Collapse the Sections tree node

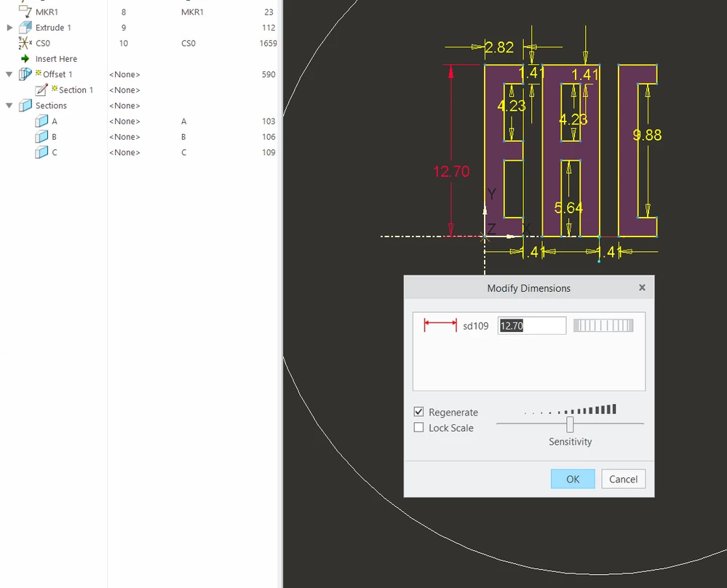tap(9, 106)
